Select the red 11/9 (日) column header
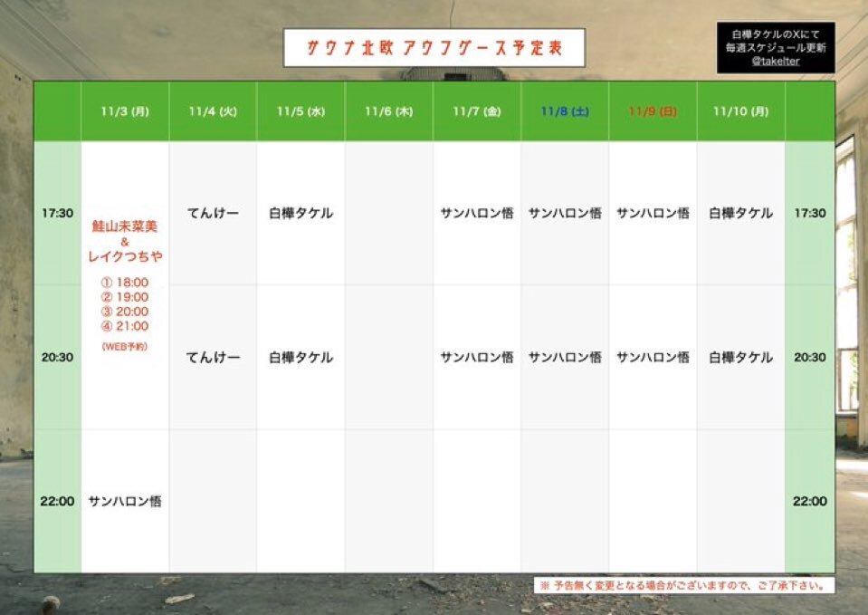 pyautogui.click(x=653, y=111)
